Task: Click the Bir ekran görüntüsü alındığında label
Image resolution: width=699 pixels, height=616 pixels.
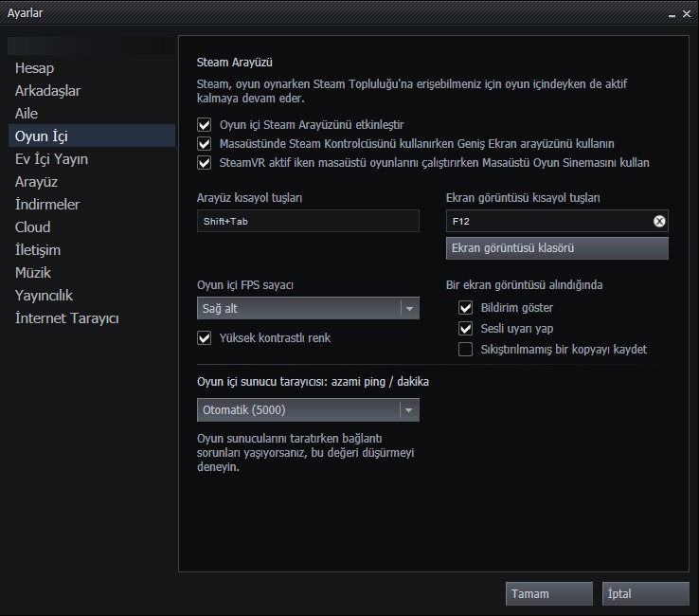Action: pyautogui.click(x=525, y=284)
